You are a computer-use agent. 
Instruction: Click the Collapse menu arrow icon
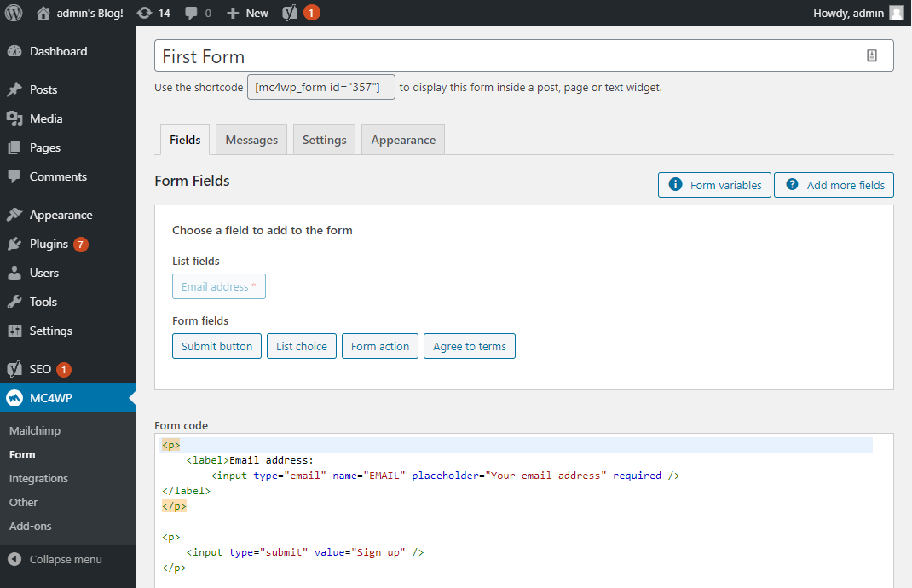tap(14, 560)
